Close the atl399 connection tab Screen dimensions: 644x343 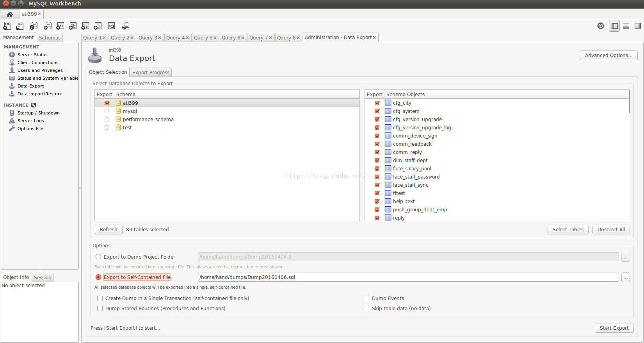39,14
